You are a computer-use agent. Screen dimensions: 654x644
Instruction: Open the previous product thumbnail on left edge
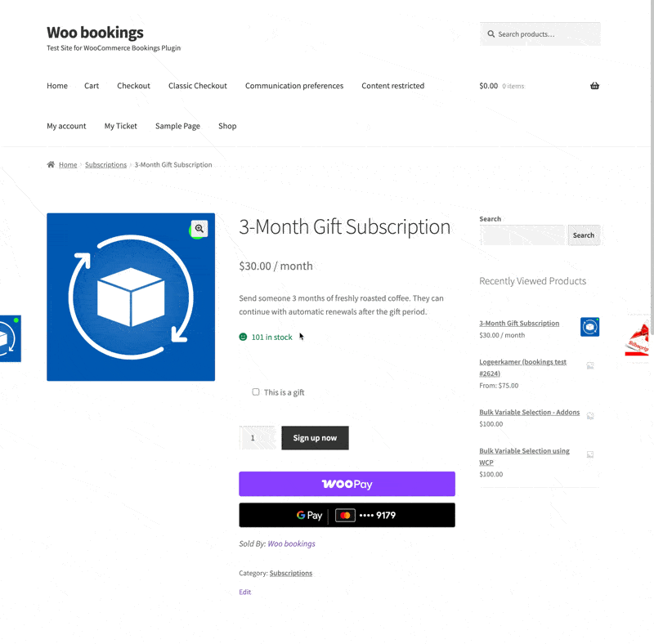(11, 338)
